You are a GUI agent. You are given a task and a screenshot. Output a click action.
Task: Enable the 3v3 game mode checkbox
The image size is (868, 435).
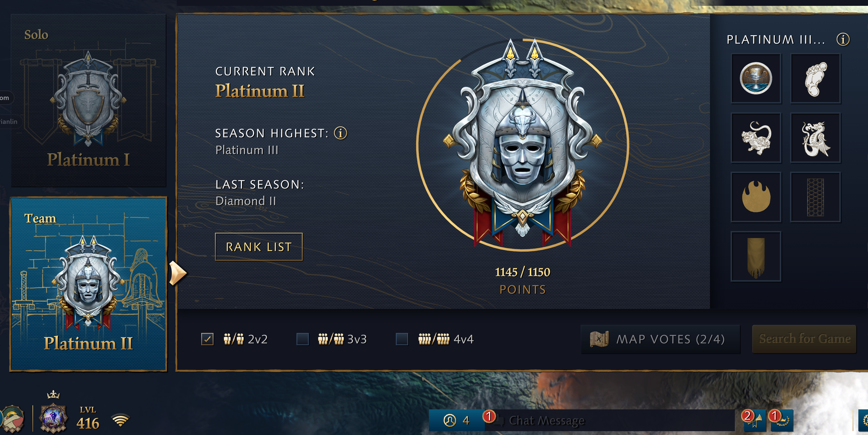click(x=302, y=339)
